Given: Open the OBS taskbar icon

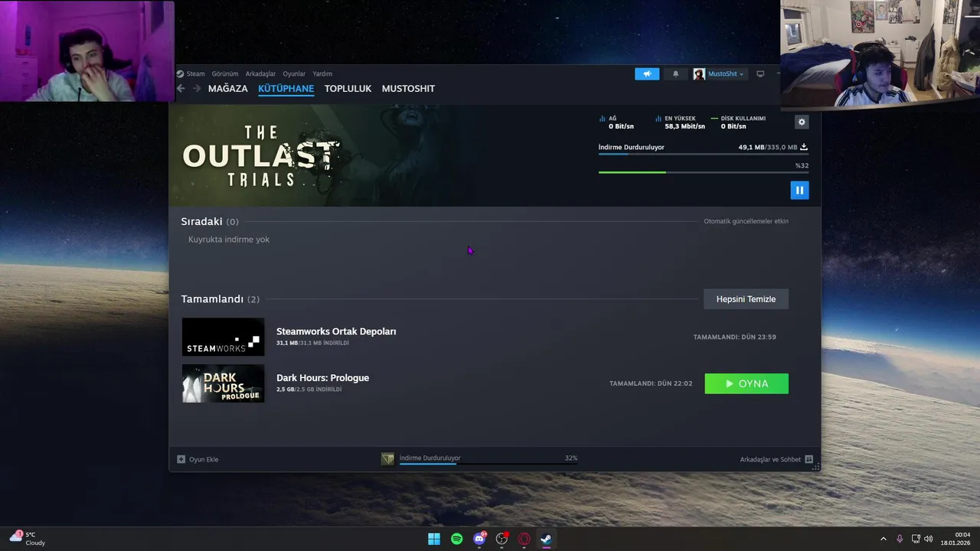Looking at the screenshot, I should pos(501,539).
